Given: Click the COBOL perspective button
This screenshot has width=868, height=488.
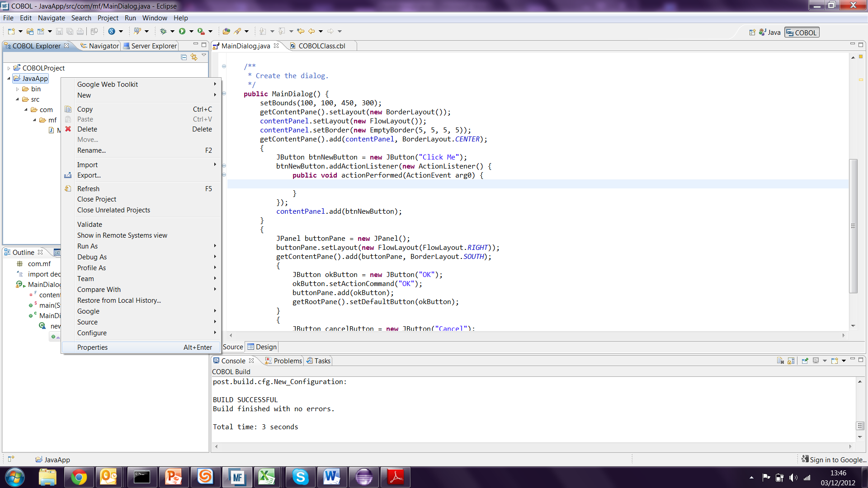Looking at the screenshot, I should coord(802,33).
